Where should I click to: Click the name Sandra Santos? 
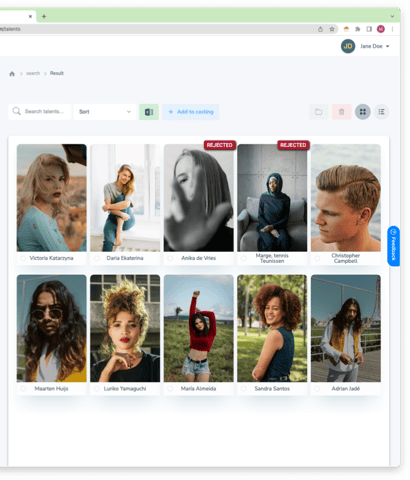point(272,389)
